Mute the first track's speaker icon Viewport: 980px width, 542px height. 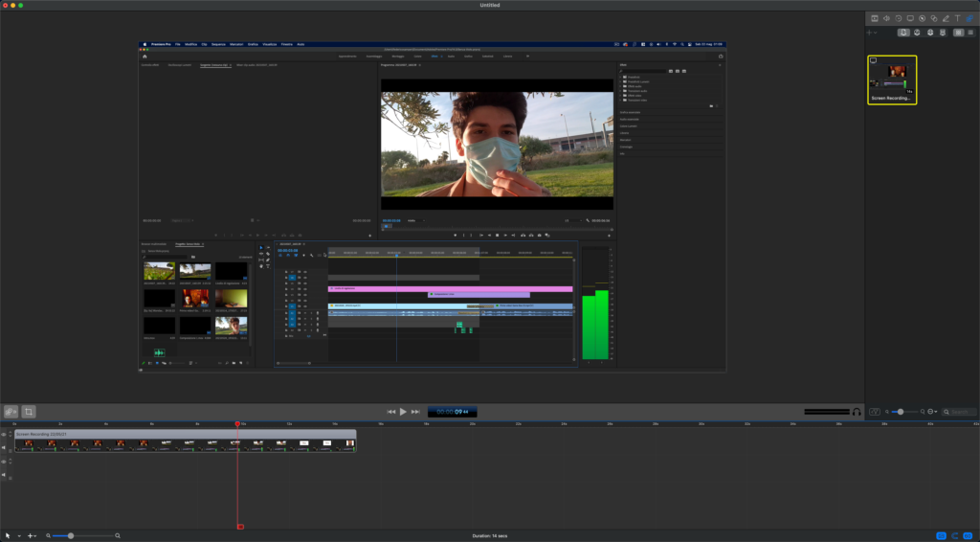pos(4,447)
